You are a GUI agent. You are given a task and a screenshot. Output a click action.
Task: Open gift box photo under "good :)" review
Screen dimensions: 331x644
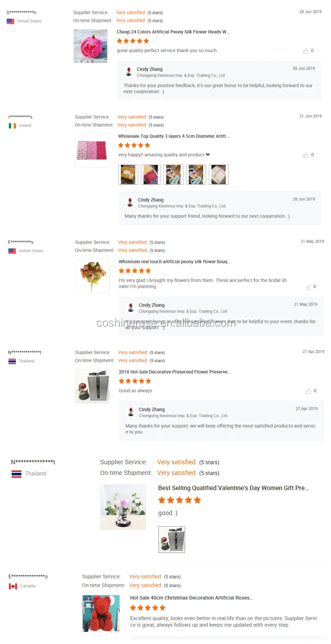coord(172,540)
